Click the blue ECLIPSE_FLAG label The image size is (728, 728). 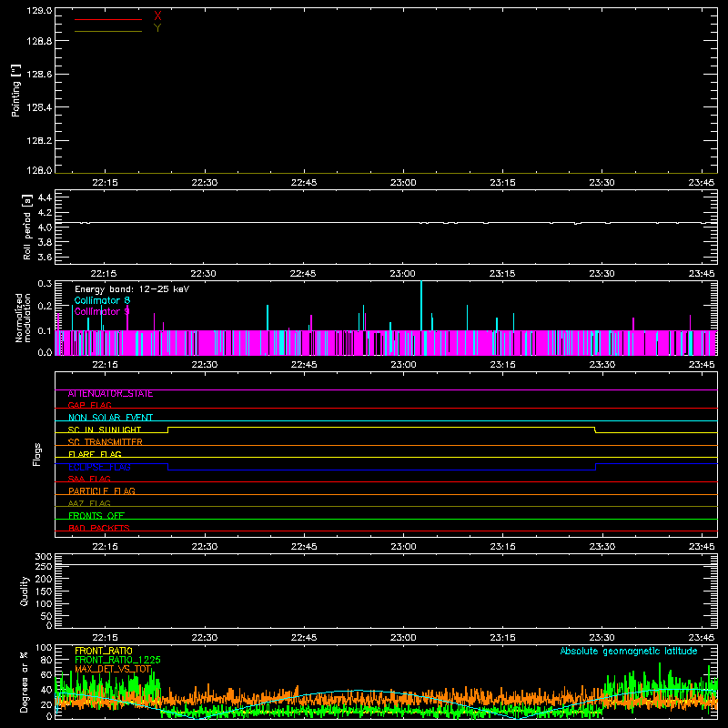99,467
